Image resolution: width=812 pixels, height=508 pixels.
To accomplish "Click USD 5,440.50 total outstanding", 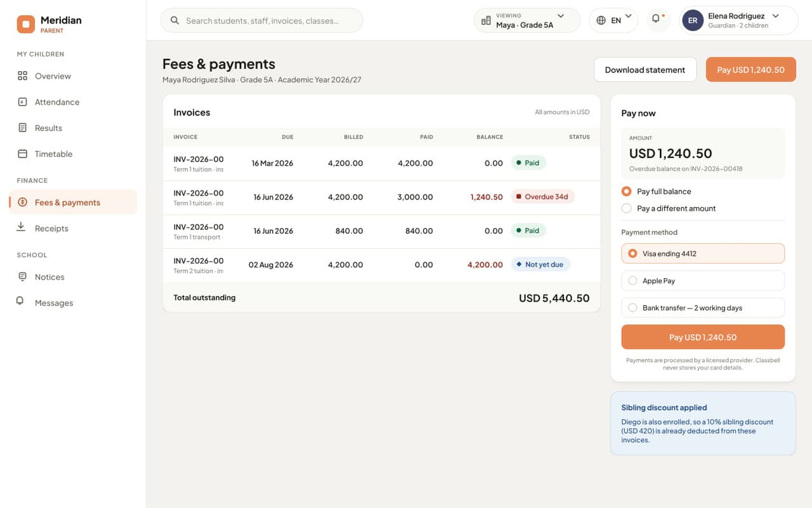I will [554, 298].
